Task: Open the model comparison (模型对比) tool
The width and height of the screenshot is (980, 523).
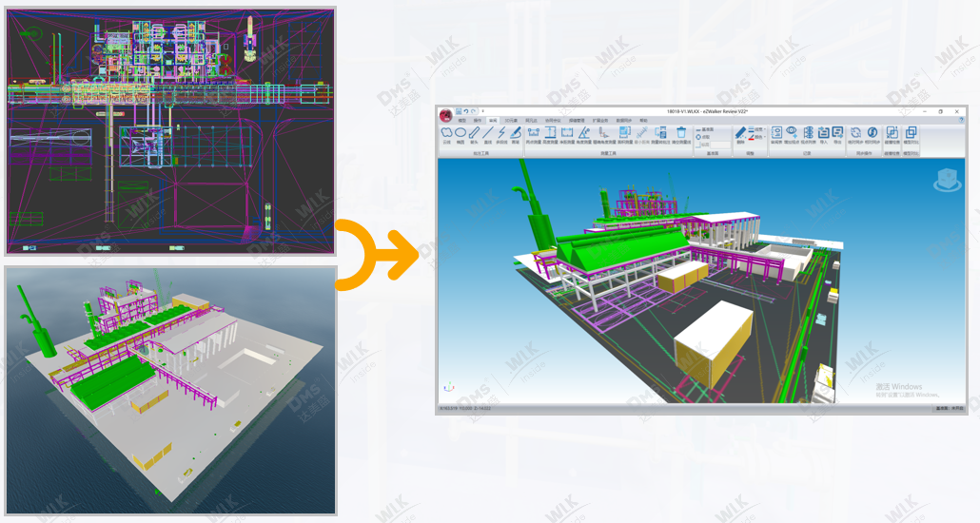Action: pyautogui.click(x=911, y=136)
